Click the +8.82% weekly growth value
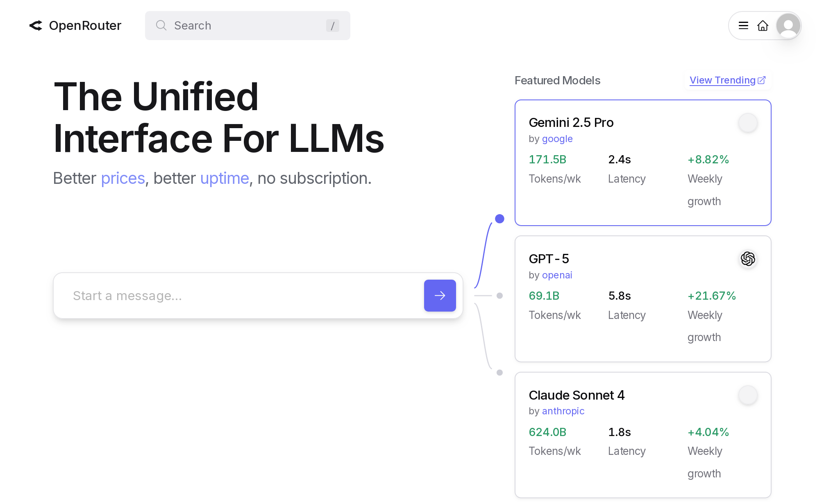 pyautogui.click(x=708, y=159)
